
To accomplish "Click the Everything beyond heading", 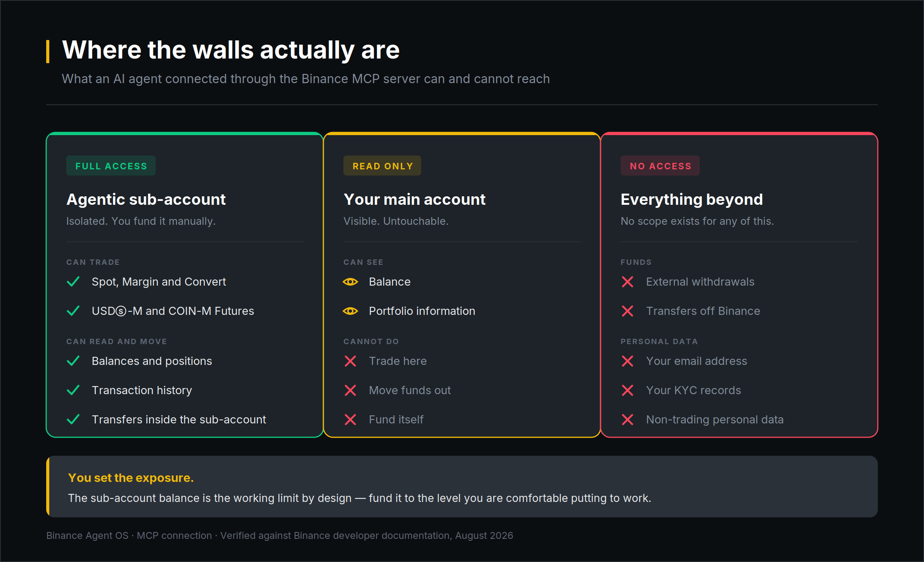I will click(692, 199).
